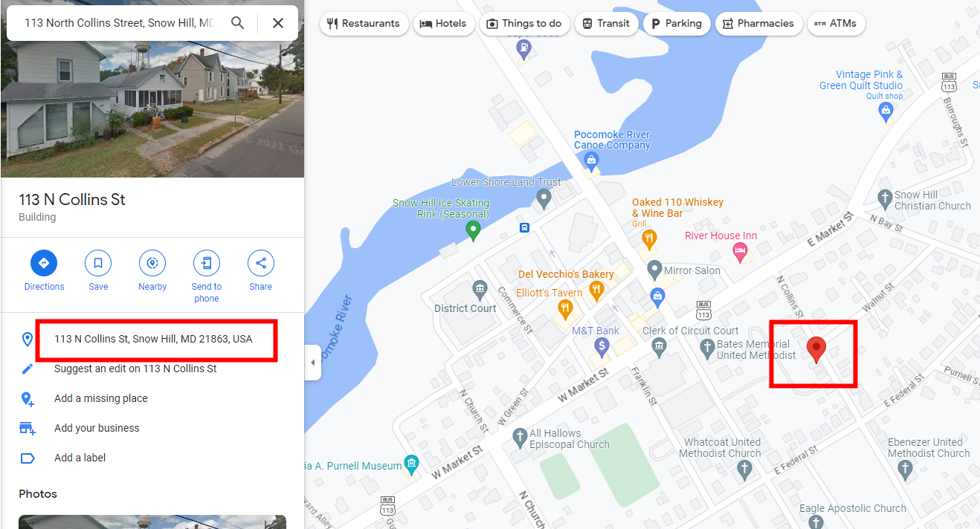Send location to phone icon
980x529 pixels.
pyautogui.click(x=207, y=263)
